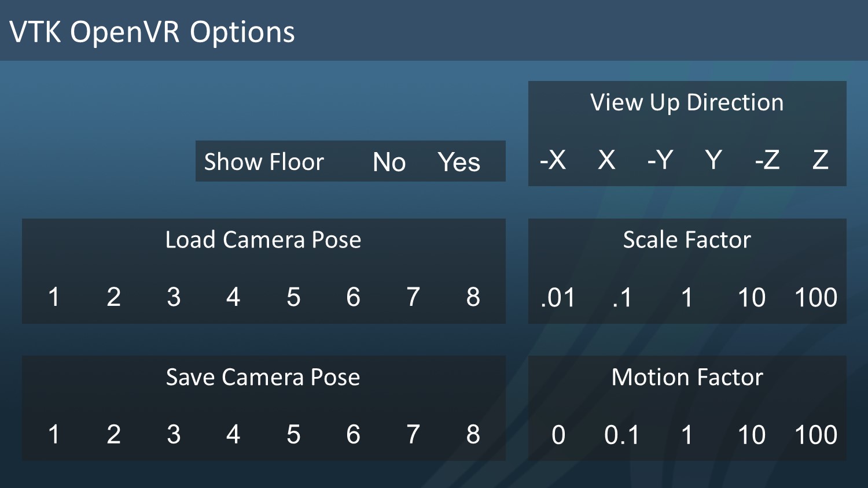Choose Y as view up direction
868x488 pixels.
(713, 160)
